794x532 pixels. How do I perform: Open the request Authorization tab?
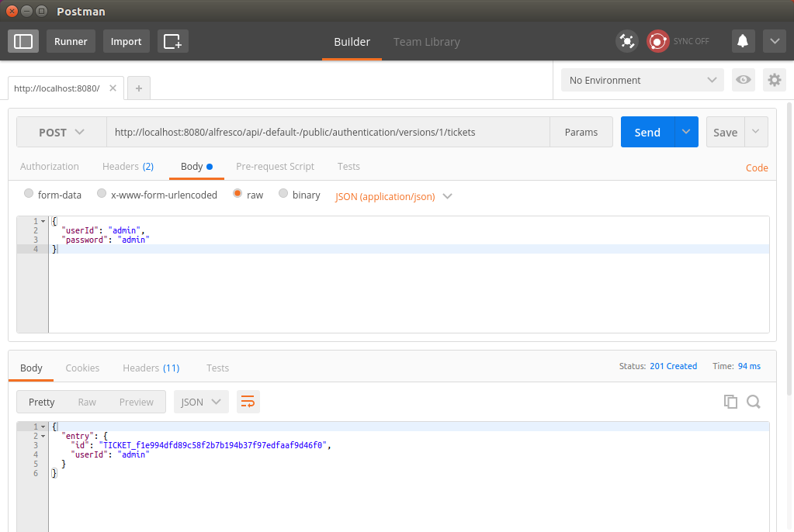[50, 167]
